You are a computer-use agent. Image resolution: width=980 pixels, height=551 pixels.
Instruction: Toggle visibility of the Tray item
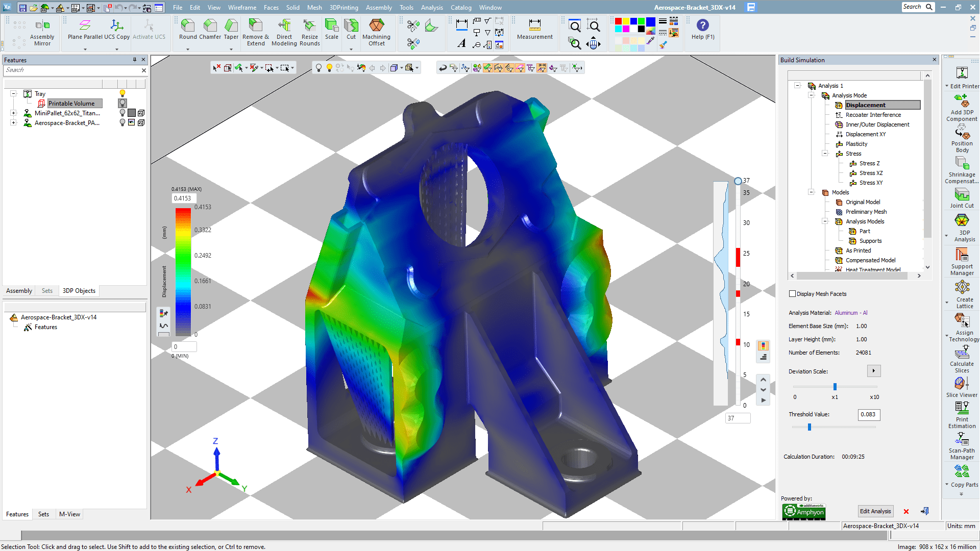click(121, 93)
